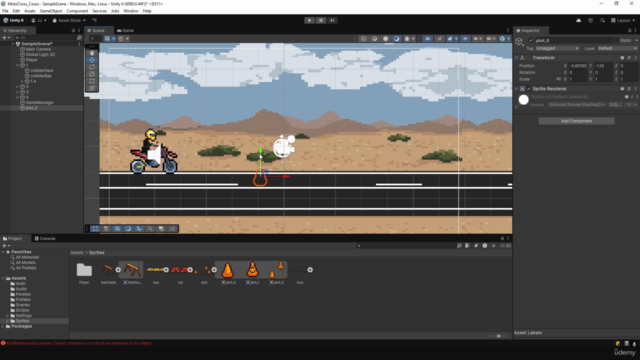Collapse the SampleScene tree arrow

tap(13, 44)
